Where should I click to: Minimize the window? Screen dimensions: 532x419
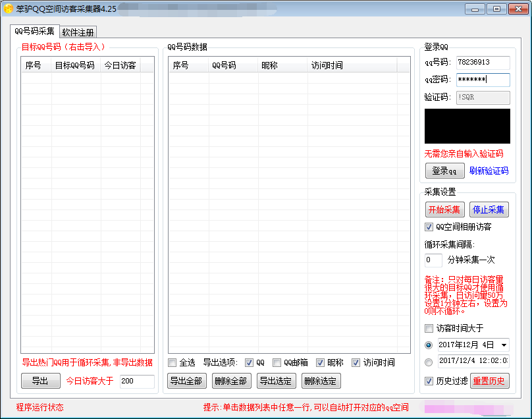click(x=475, y=9)
